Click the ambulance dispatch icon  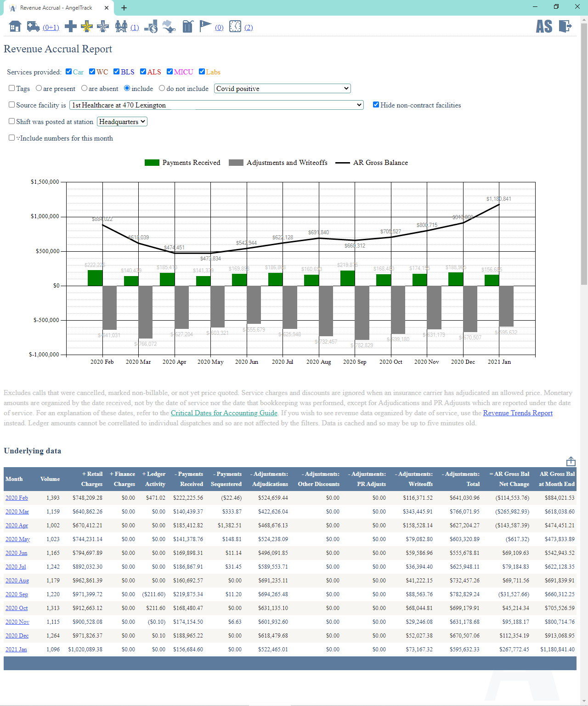[x=32, y=27]
